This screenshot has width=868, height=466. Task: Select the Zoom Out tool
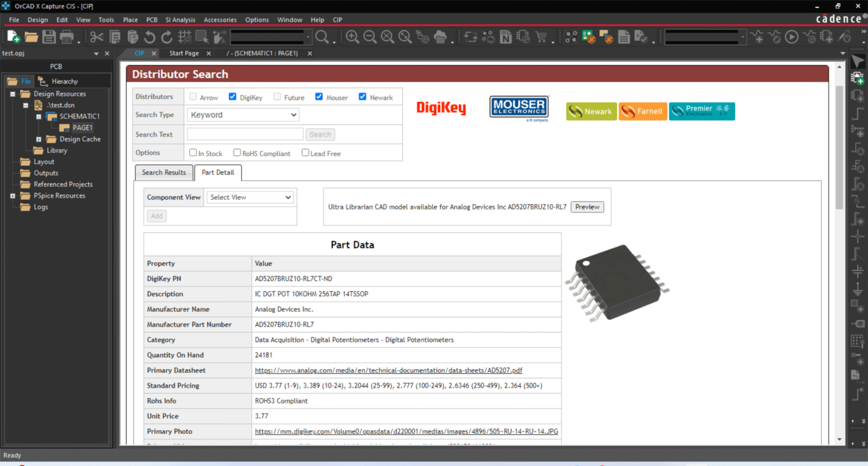369,36
